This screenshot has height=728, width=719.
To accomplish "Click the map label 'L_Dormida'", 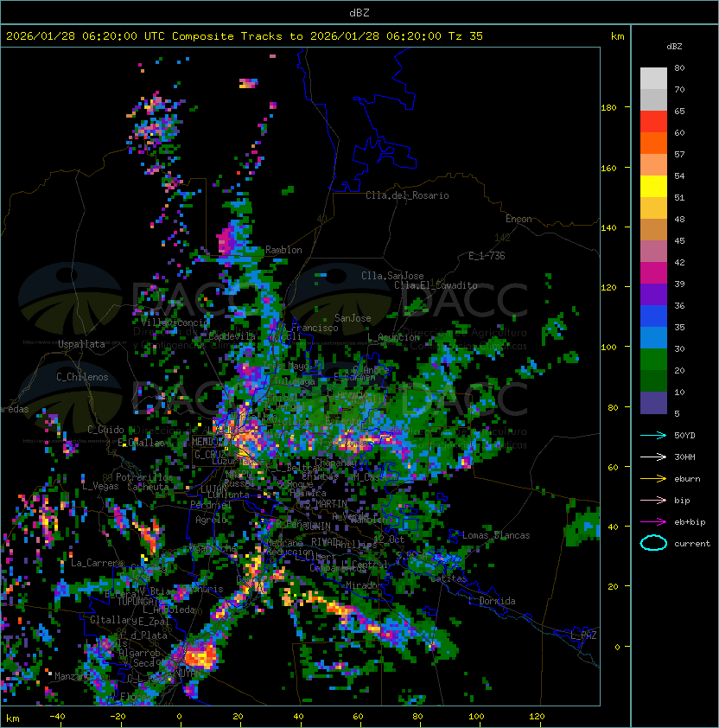I will pos(492,601).
